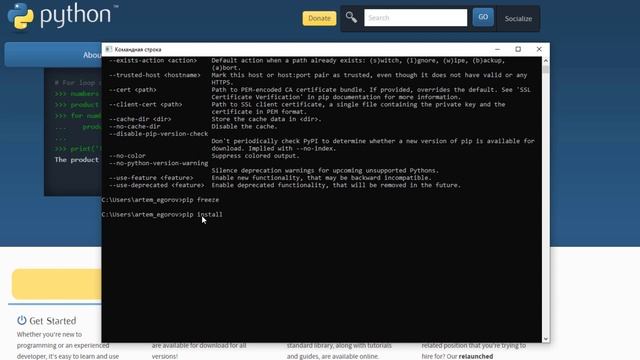Click the console scrollbar thumb
This screenshot has width=640, height=360.
pyautogui.click(x=546, y=69)
